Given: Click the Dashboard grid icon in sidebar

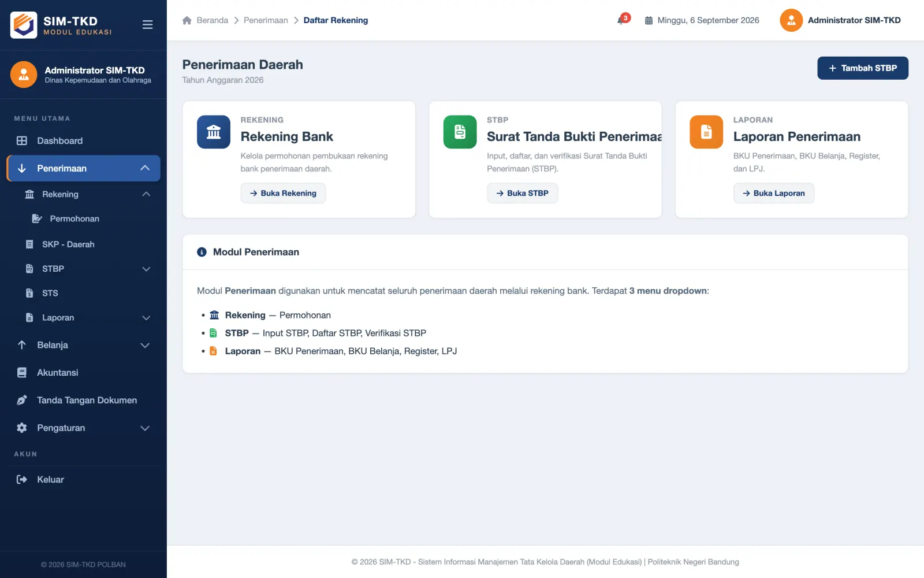Looking at the screenshot, I should tap(22, 140).
